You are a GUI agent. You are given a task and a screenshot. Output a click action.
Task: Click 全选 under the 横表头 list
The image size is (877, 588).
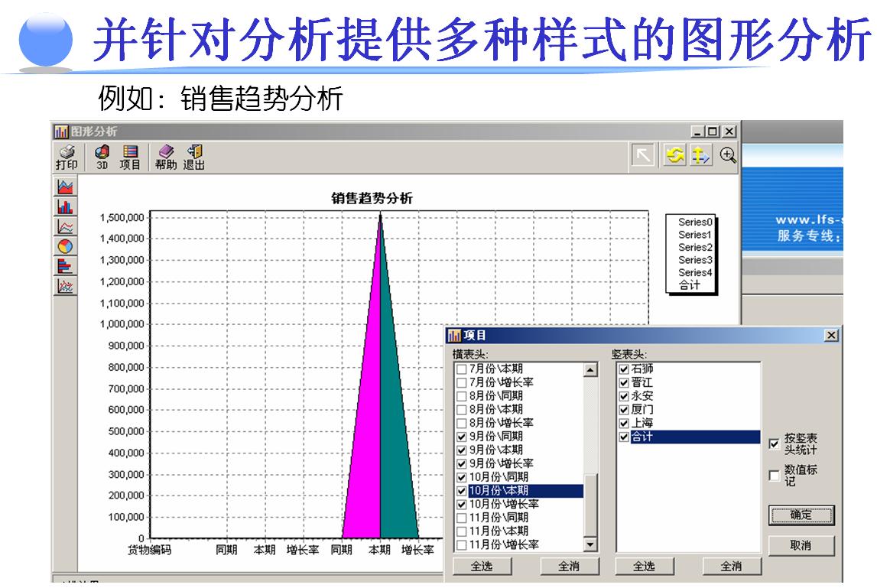point(481,567)
